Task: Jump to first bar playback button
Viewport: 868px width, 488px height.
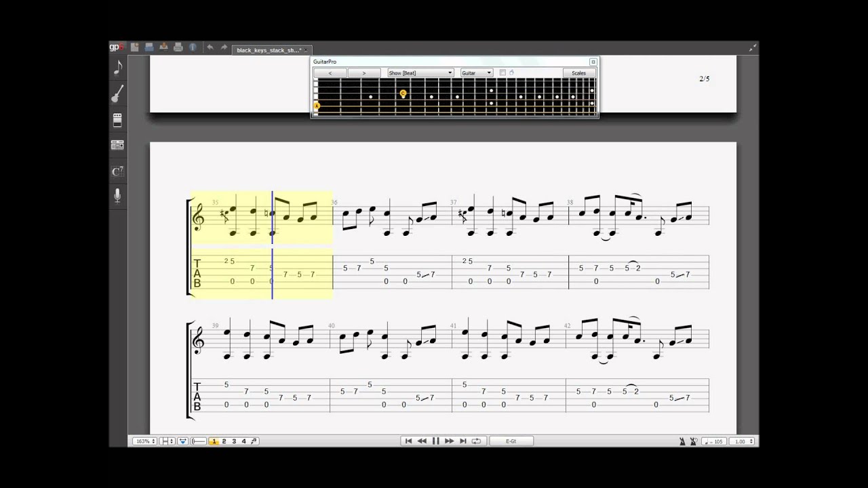Action: [408, 441]
